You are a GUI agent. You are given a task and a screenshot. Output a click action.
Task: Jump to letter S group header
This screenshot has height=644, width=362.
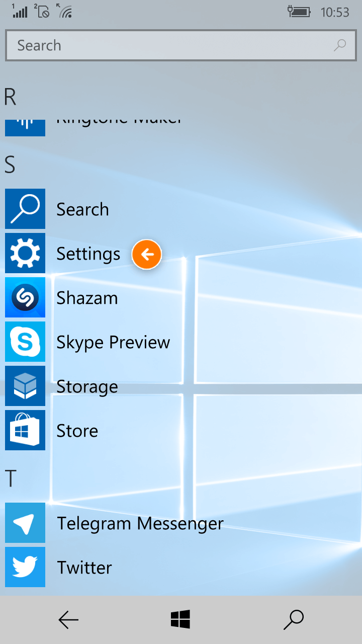point(10,165)
